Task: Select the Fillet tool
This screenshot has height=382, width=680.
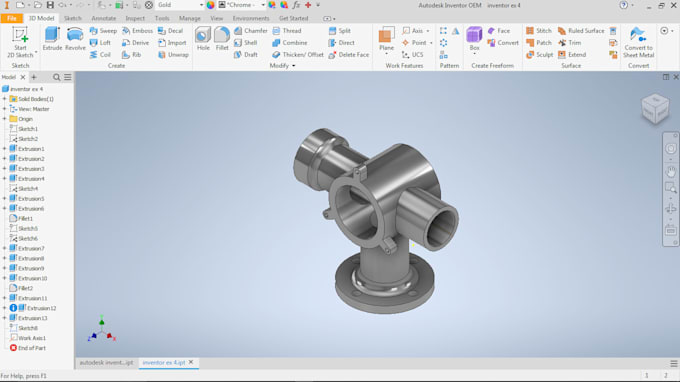Action: pyautogui.click(x=222, y=39)
